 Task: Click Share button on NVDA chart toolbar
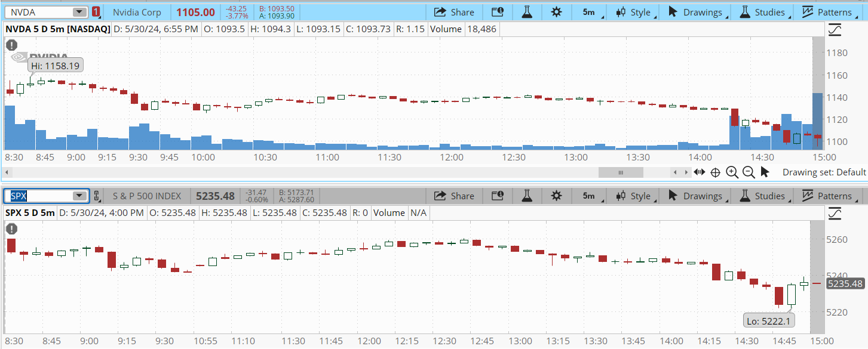[x=454, y=12]
